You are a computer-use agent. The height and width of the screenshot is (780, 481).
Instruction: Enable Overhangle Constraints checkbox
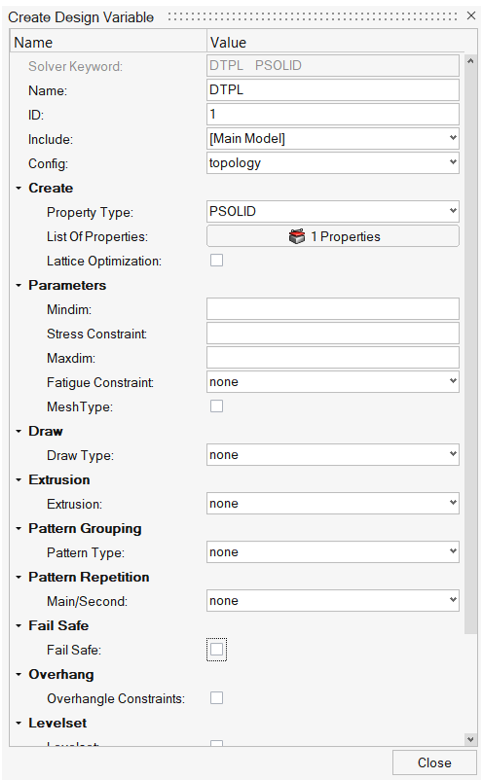point(216,698)
